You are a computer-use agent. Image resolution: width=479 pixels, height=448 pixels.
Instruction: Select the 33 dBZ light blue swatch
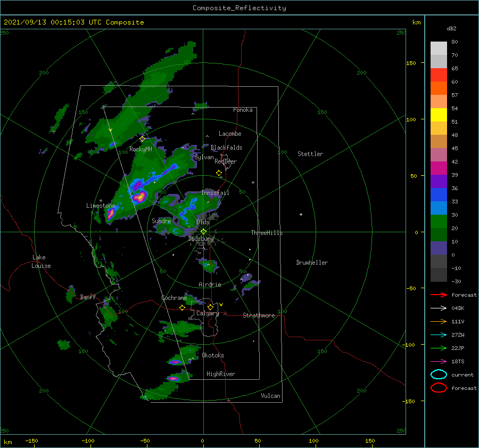pos(439,208)
